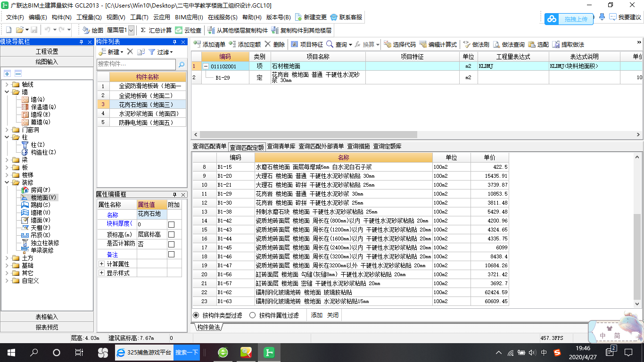The height and width of the screenshot is (362, 644).
Task: Click the new file icon in toolbar
Action: [x=8, y=30]
